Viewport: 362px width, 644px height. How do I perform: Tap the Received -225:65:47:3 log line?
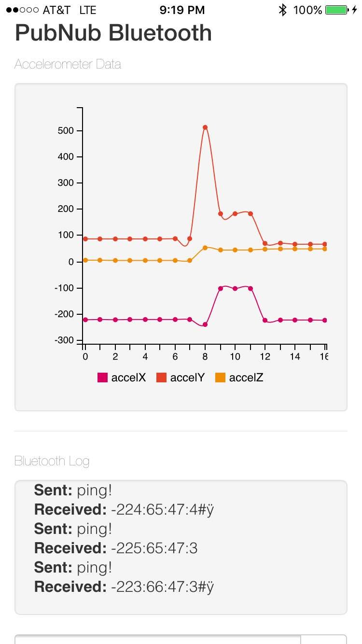(x=116, y=548)
